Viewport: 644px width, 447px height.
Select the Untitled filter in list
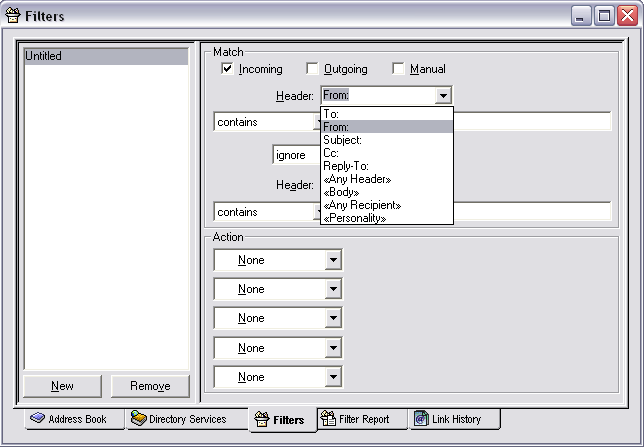point(105,56)
